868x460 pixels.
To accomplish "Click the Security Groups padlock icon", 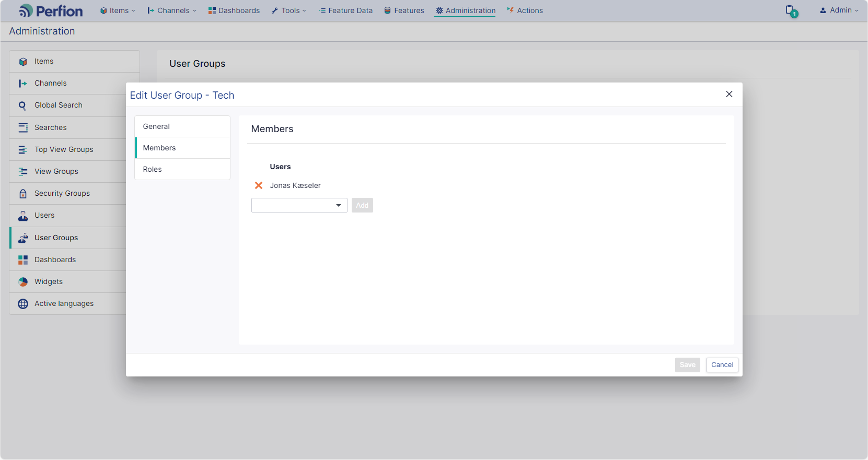I will [x=23, y=194].
